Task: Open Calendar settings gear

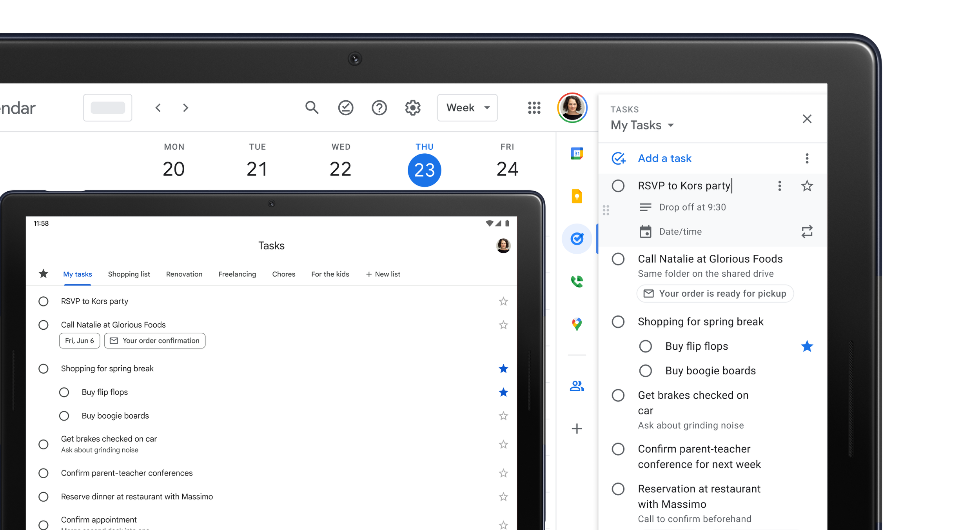Action: 412,107
